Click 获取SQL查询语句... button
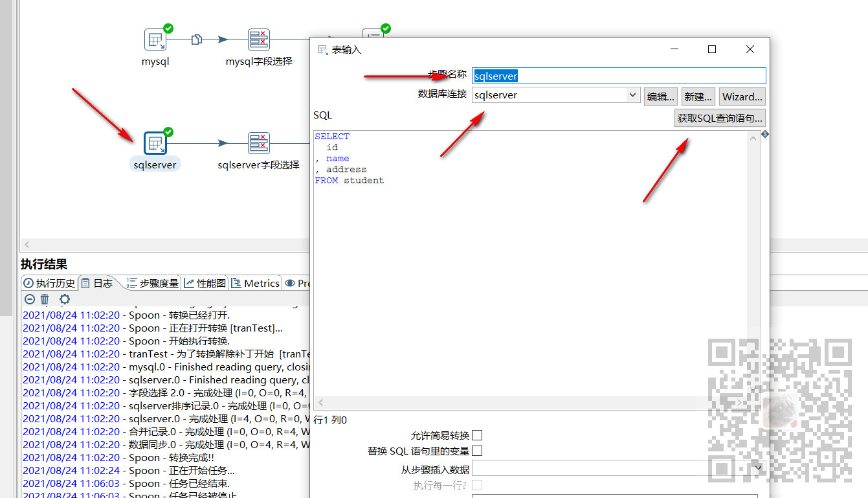The image size is (868, 498). [720, 118]
